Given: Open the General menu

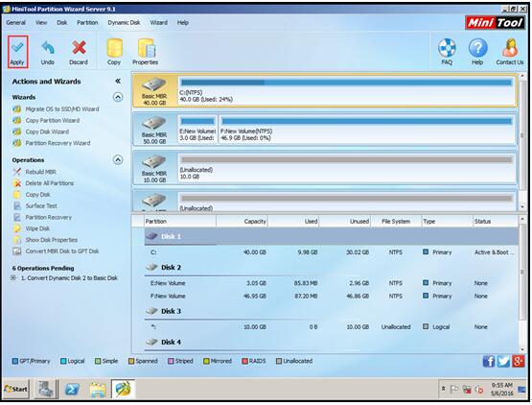Looking at the screenshot, I should coord(16,23).
